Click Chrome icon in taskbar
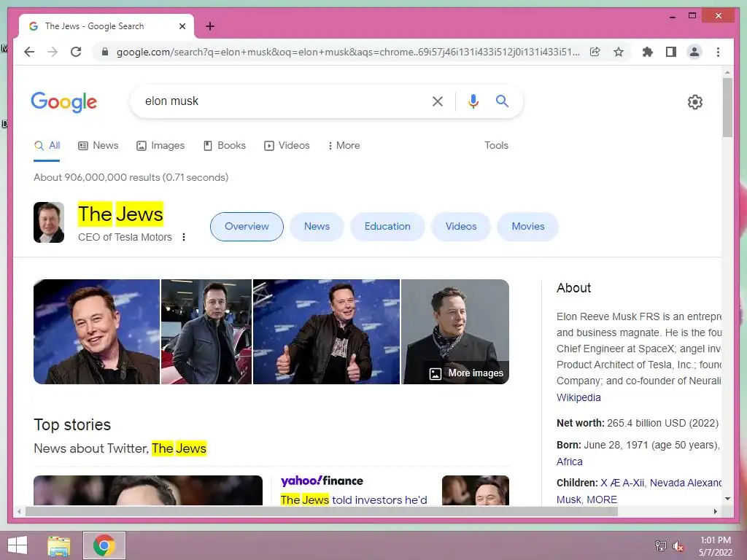Image resolution: width=747 pixels, height=560 pixels. pyautogui.click(x=104, y=545)
